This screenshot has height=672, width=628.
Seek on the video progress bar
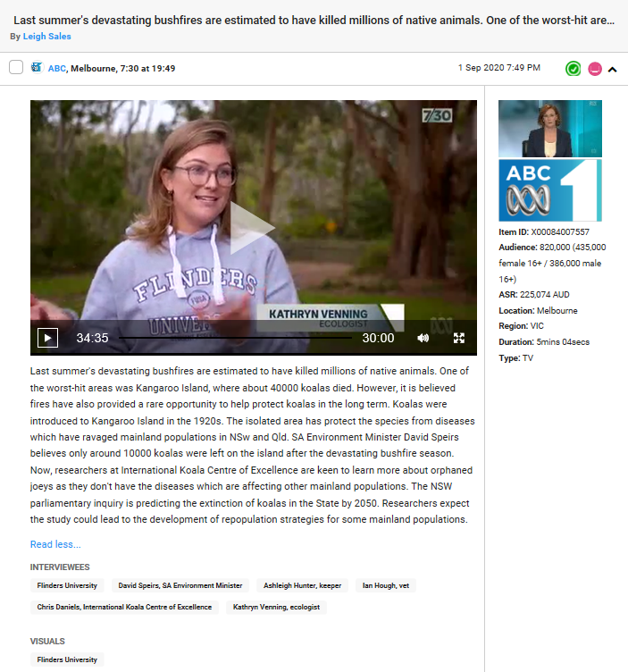point(235,338)
